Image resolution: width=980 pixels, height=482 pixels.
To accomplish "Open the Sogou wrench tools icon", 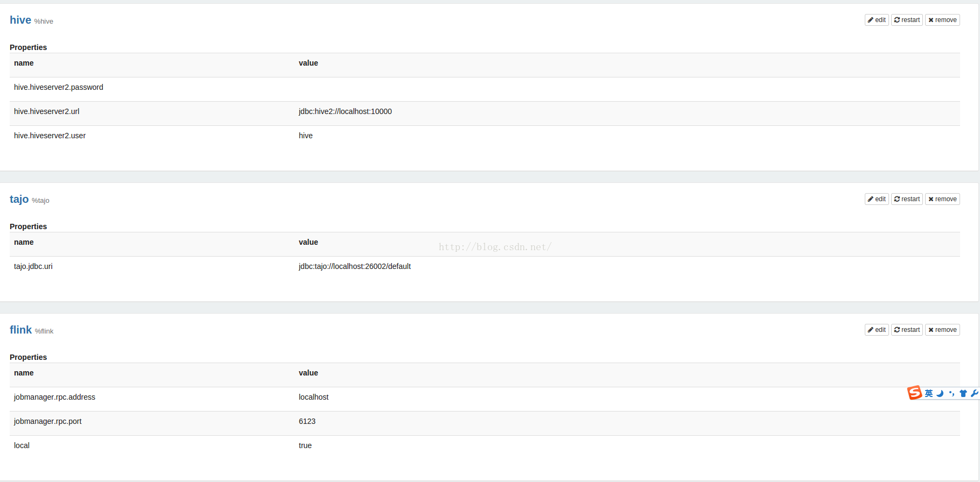I will pos(975,394).
